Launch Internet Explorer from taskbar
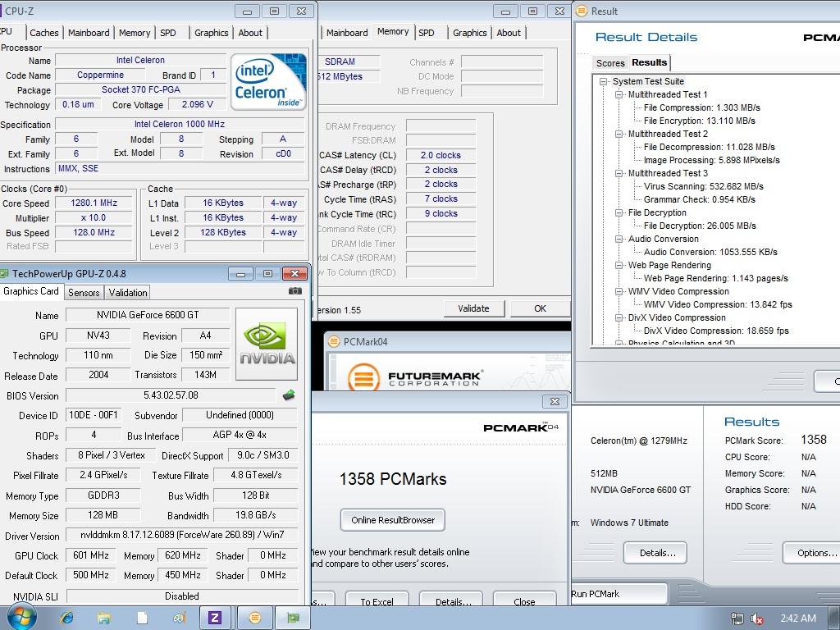The image size is (840, 630). click(67, 618)
